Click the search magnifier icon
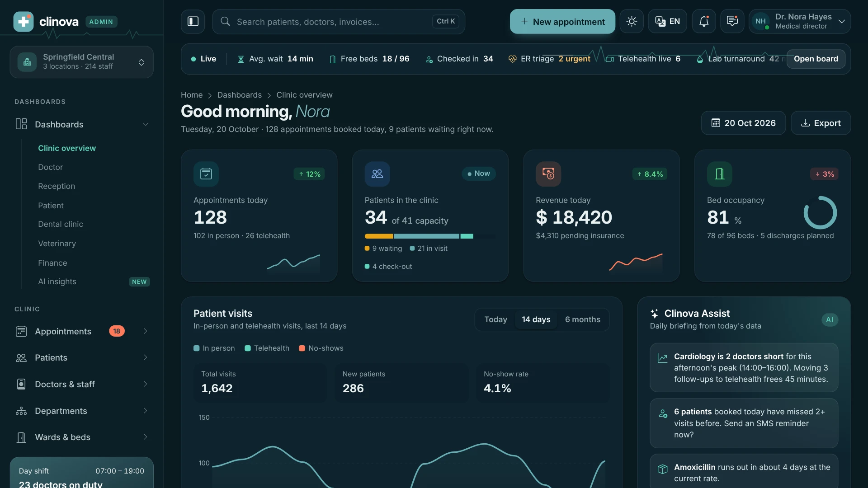The image size is (868, 488). click(225, 21)
